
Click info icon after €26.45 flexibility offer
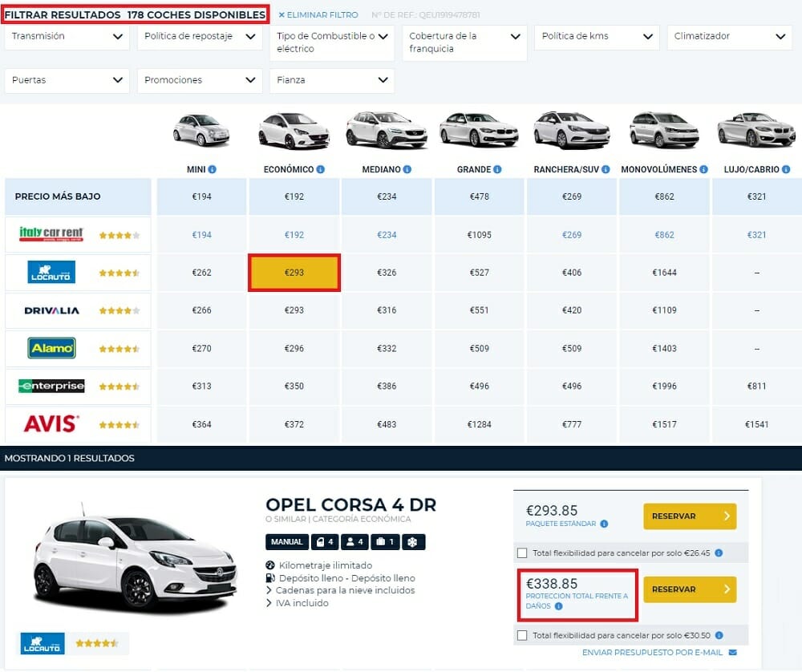coord(719,553)
